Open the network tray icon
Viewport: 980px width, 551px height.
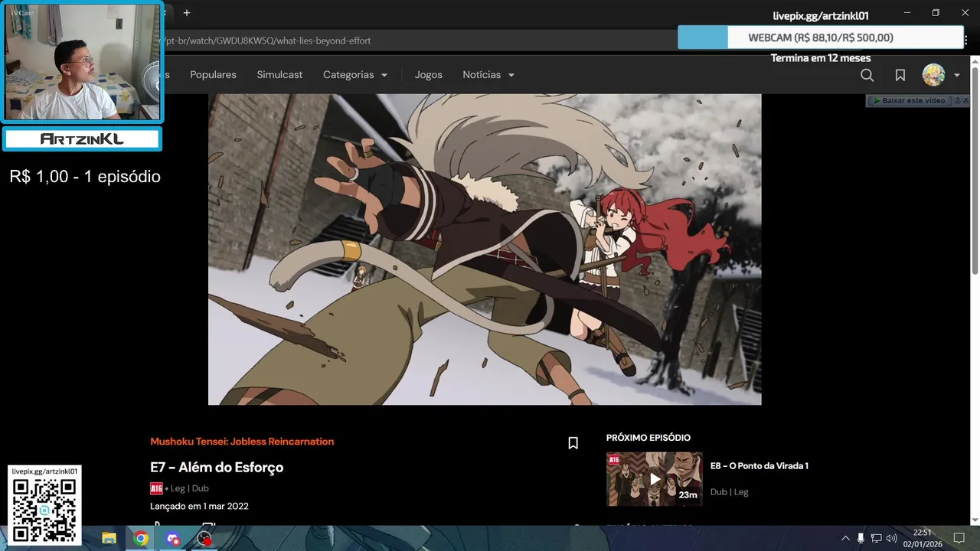[877, 539]
